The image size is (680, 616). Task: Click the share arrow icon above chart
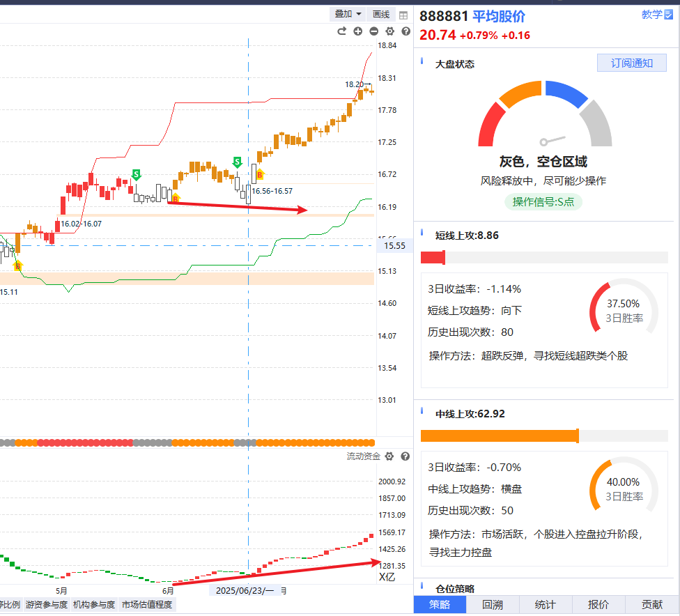[x=341, y=31]
